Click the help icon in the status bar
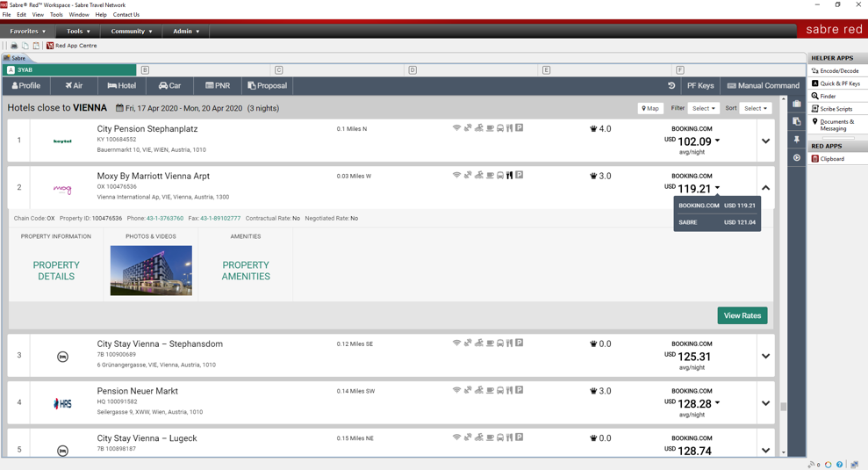Image resolution: width=868 pixels, height=470 pixels. (839, 465)
